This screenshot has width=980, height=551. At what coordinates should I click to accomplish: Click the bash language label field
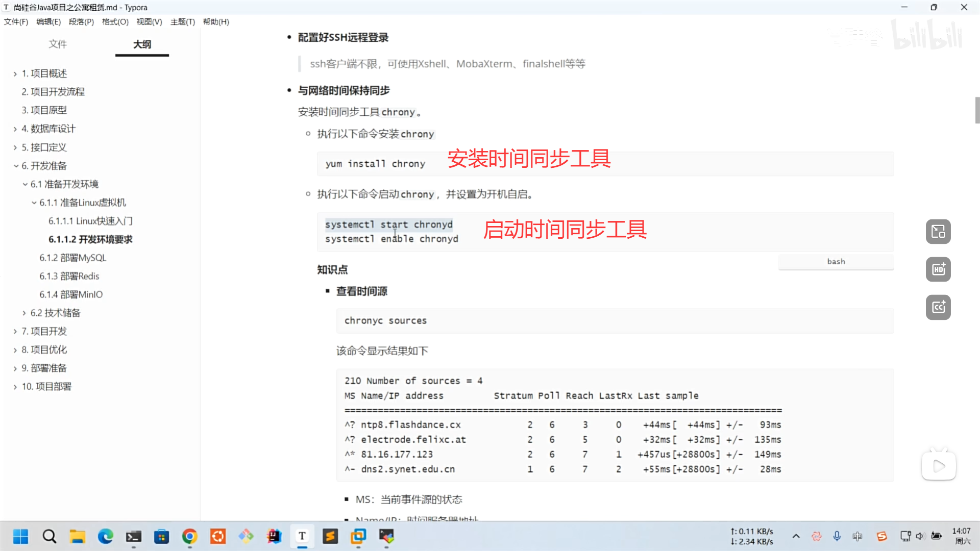(836, 262)
